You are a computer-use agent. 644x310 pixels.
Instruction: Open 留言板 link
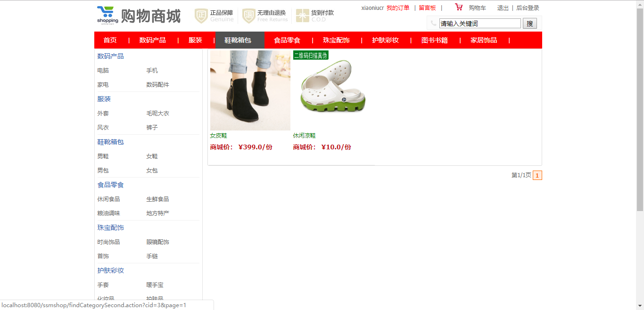pyautogui.click(x=427, y=8)
